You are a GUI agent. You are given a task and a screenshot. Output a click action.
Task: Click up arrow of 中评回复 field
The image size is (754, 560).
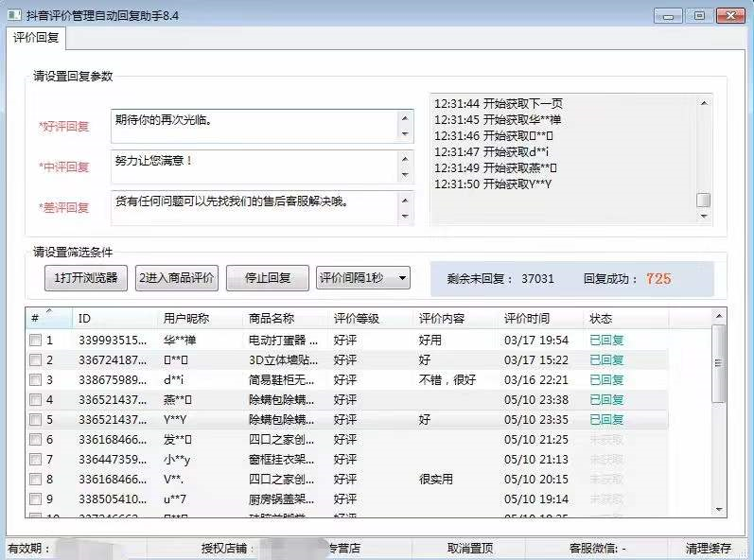[405, 159]
